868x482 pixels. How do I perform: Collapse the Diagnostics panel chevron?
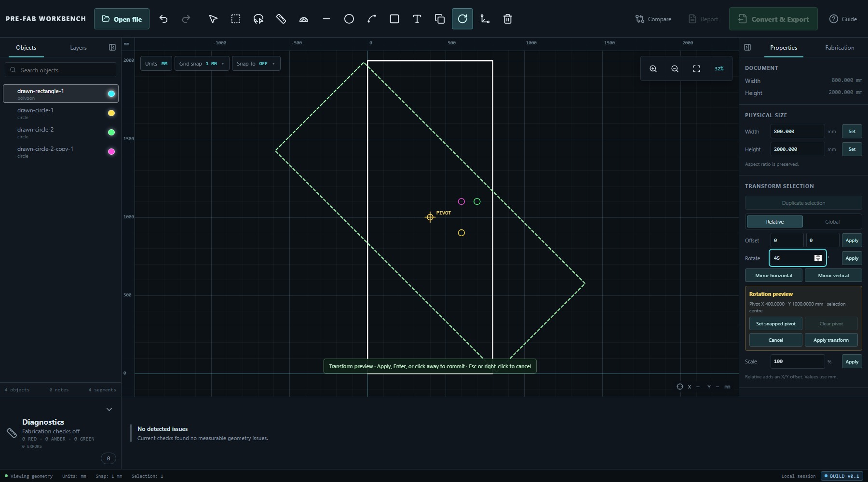[x=109, y=409]
